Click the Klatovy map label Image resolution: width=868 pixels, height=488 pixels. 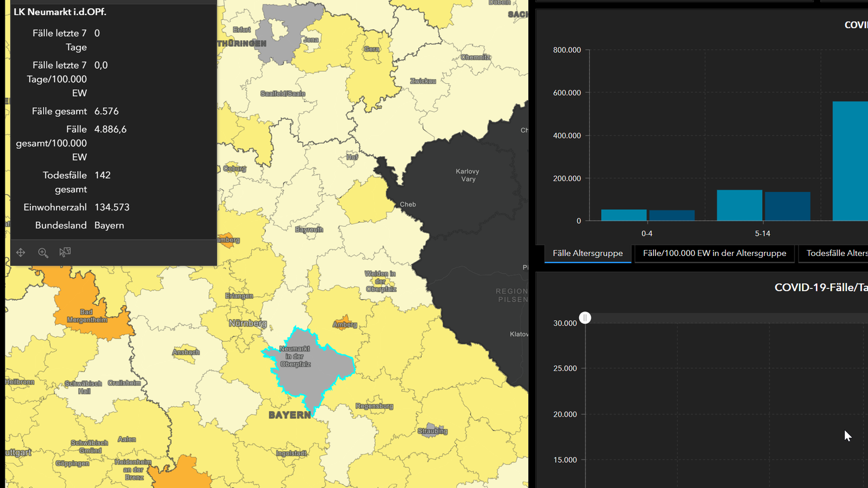pos(519,334)
